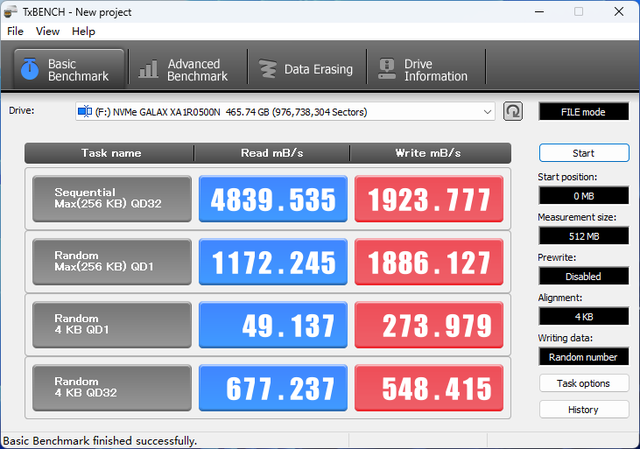Click the refresh drive list icon button
640x449 pixels.
pos(513,111)
